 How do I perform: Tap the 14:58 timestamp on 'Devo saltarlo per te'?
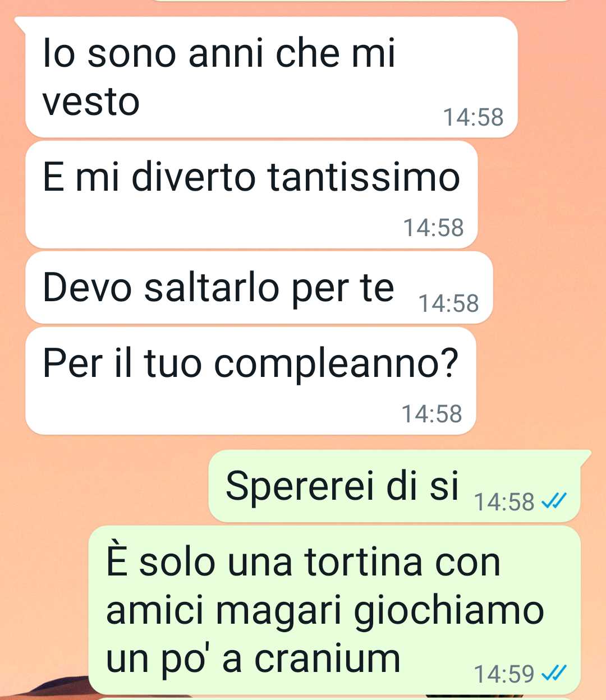(x=449, y=303)
